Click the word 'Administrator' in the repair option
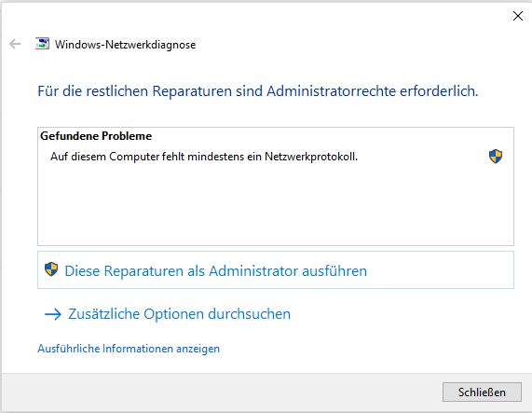Image resolution: width=532 pixels, height=413 pixels. (x=253, y=271)
